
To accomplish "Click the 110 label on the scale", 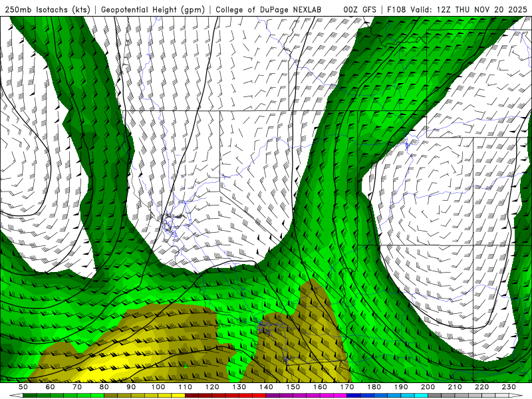I will (x=185, y=387).
